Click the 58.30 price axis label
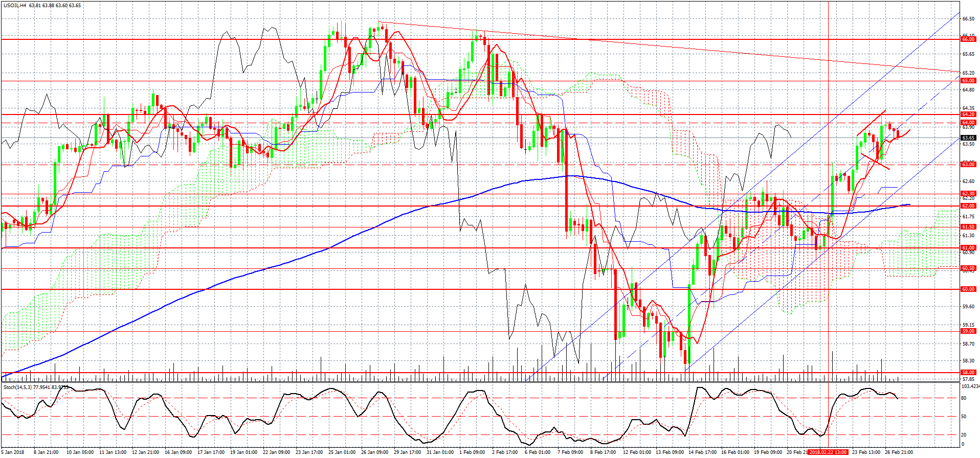This screenshot has height=458, width=980. pos(968,361)
